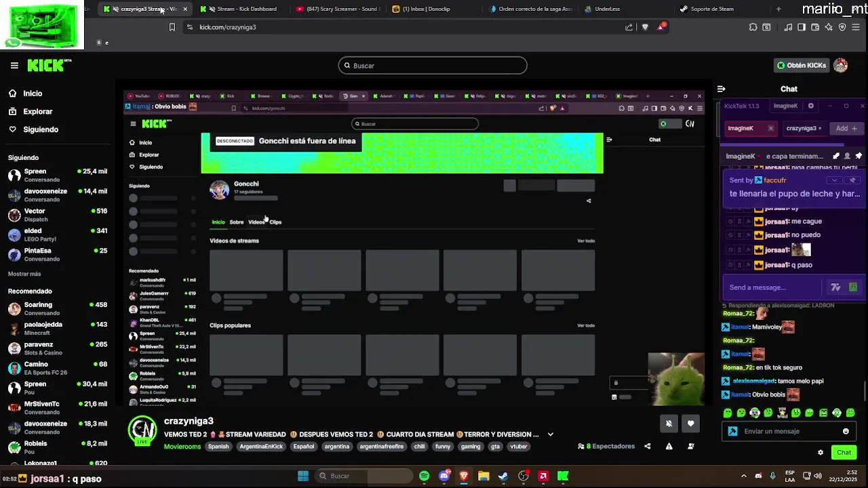Open the Brave VPN shield icon

click(x=842, y=27)
